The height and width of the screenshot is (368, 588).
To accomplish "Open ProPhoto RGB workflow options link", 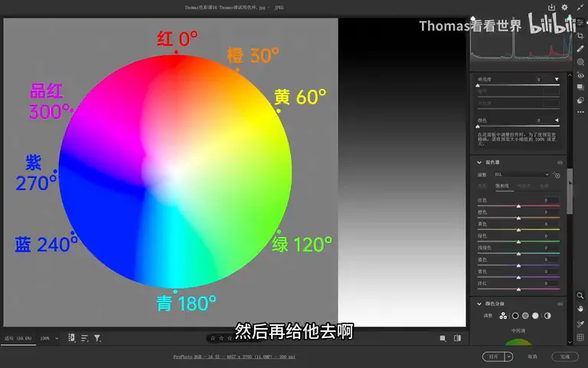I will point(234,356).
